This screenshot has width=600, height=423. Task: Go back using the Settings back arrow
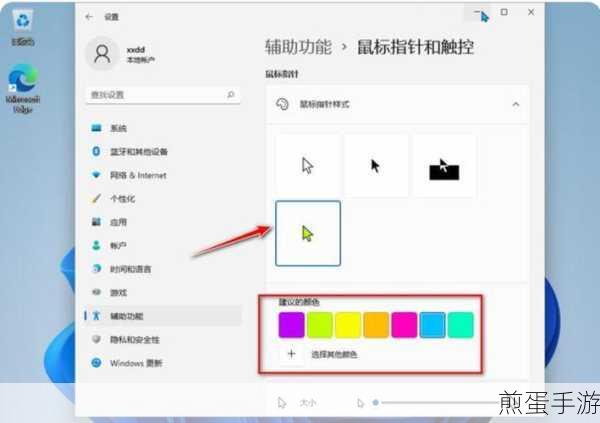pyautogui.click(x=89, y=17)
